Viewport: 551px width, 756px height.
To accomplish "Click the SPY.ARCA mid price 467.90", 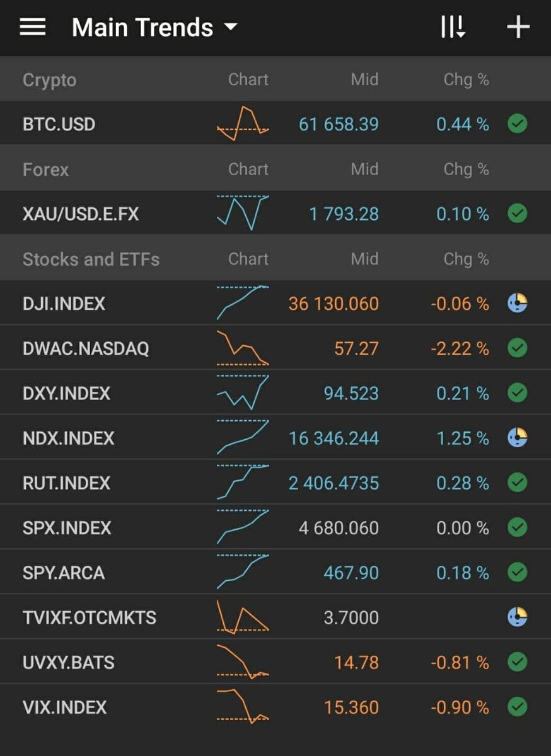I will [351, 573].
